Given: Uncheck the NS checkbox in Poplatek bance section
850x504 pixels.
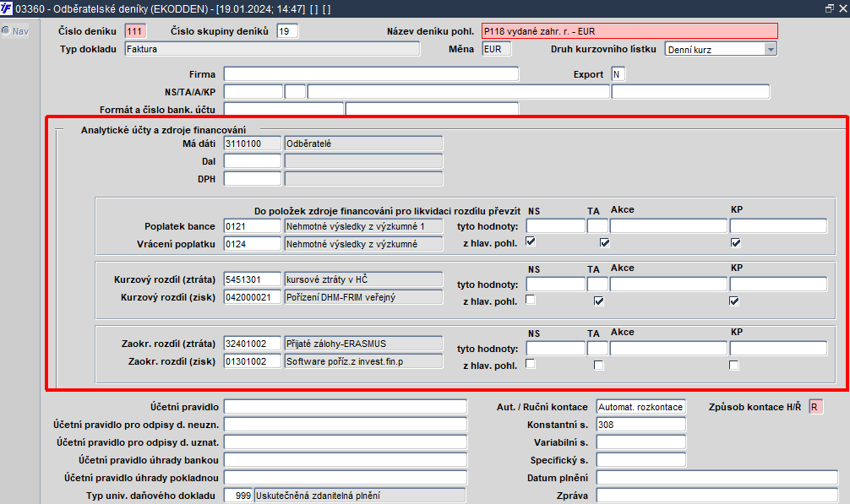Looking at the screenshot, I should tap(531, 242).
